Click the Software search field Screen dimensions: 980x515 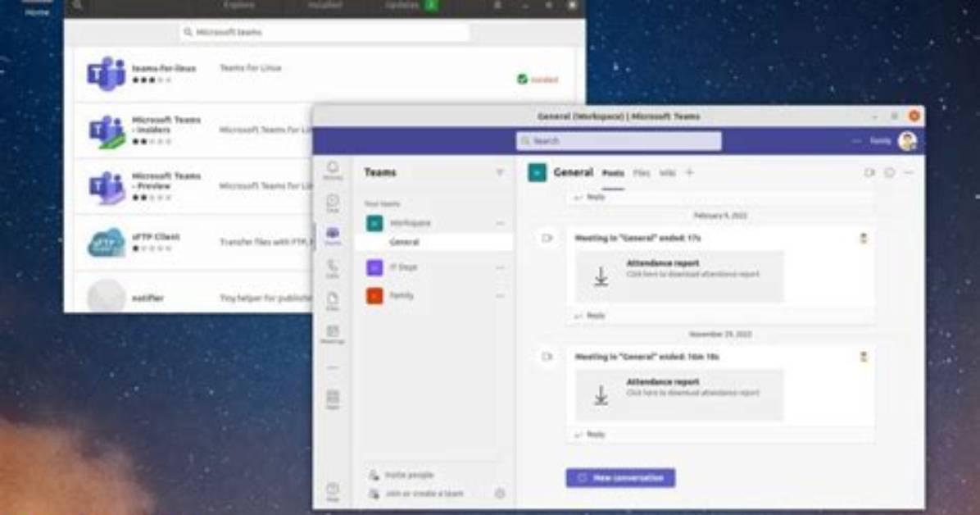click(x=324, y=32)
